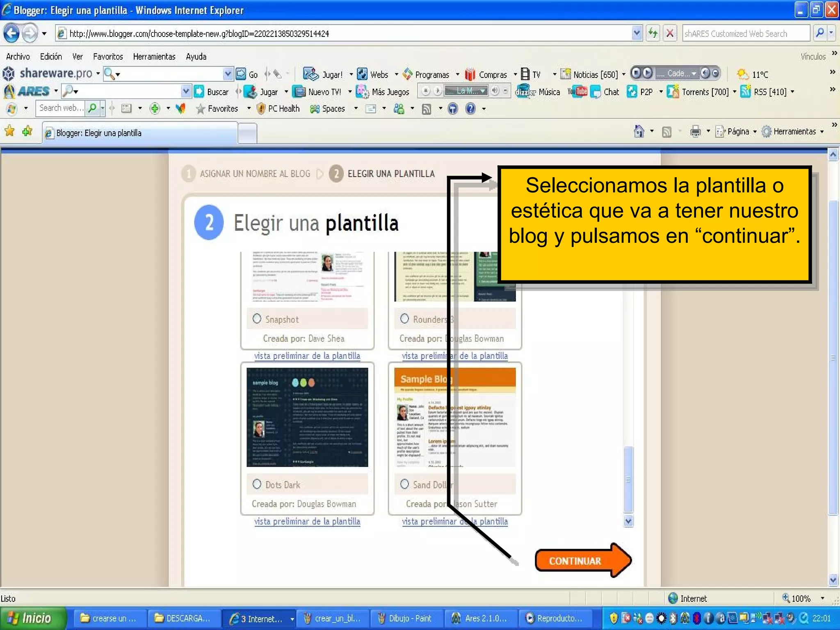Expand the Página menu dropdown
The height and width of the screenshot is (630, 840).
click(x=755, y=132)
